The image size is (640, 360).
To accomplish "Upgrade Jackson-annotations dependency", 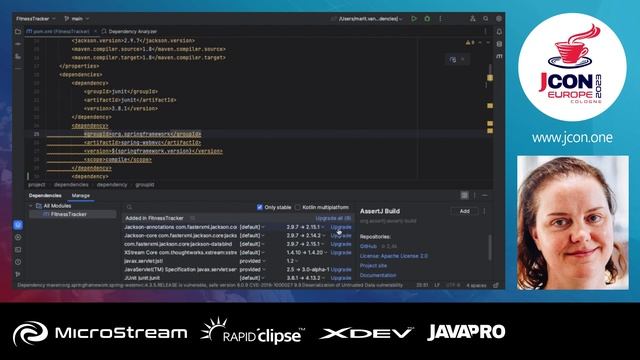I will (341, 227).
